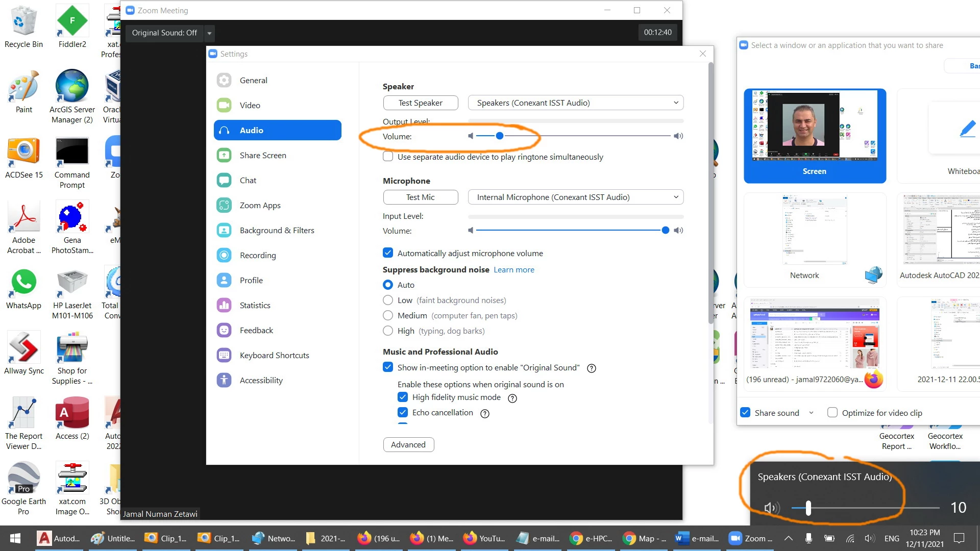Screen dimensions: 980x551
Task: Mute via speaker icon in volume flyout
Action: click(x=771, y=508)
